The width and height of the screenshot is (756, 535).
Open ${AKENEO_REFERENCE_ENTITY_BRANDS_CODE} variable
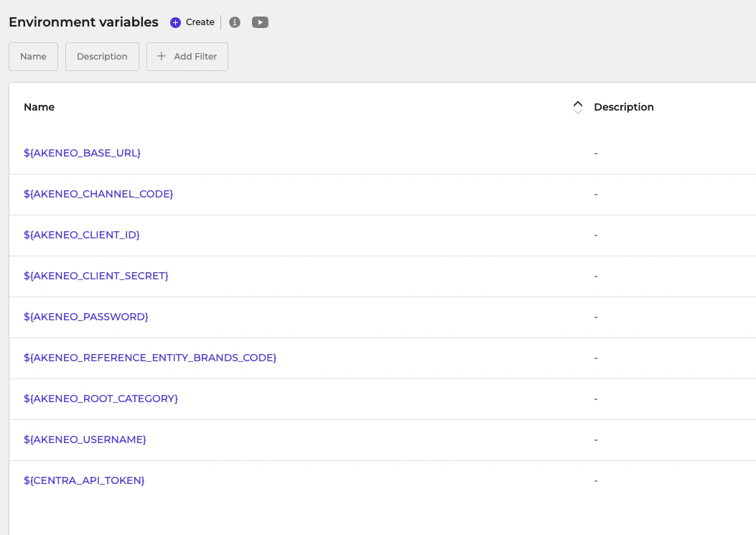pyautogui.click(x=150, y=358)
